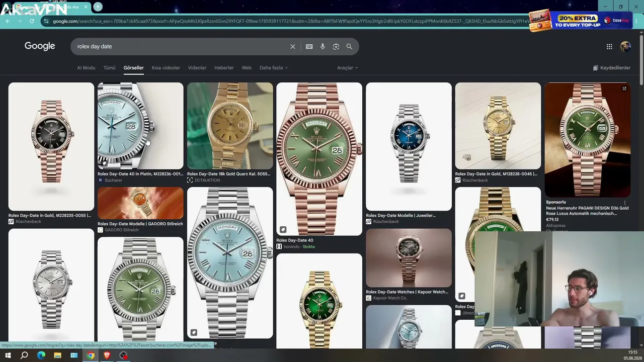Open the black-dial rose gold Day-Date thumbnail

[x=51, y=146]
